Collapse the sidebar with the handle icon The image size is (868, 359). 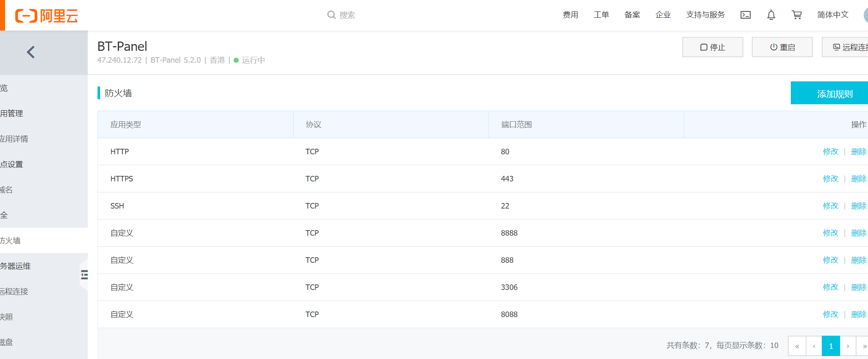coord(84,275)
